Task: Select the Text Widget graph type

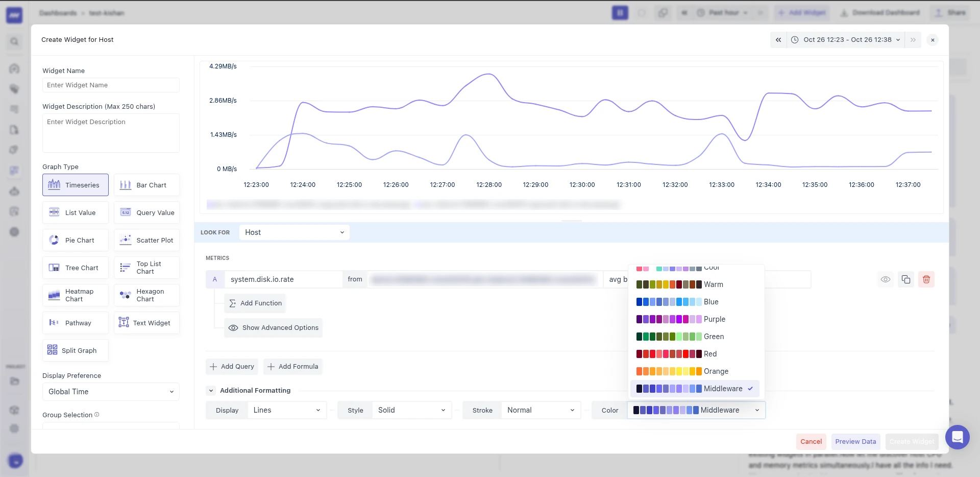Action: click(x=146, y=323)
